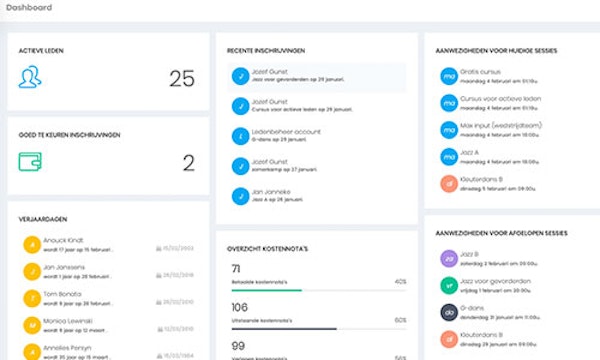Click the purple badge for Jazz B
600x360 pixels.
click(449, 259)
